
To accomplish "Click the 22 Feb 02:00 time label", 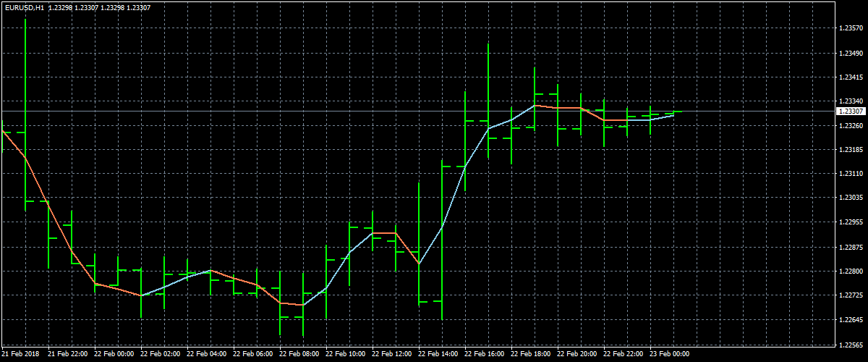I will tap(160, 355).
